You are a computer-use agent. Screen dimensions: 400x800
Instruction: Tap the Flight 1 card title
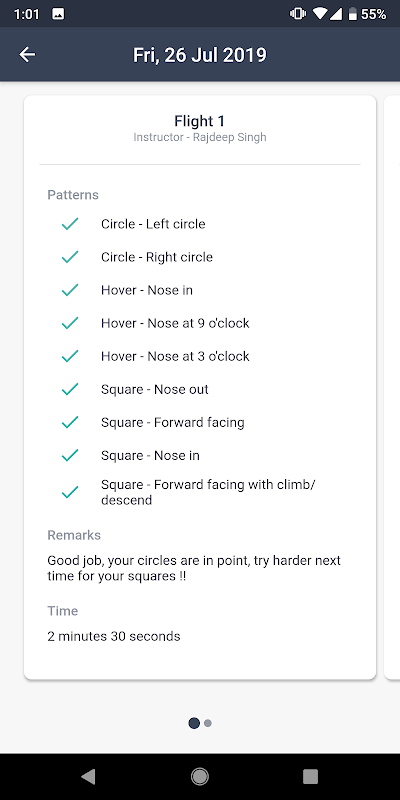[199, 121]
